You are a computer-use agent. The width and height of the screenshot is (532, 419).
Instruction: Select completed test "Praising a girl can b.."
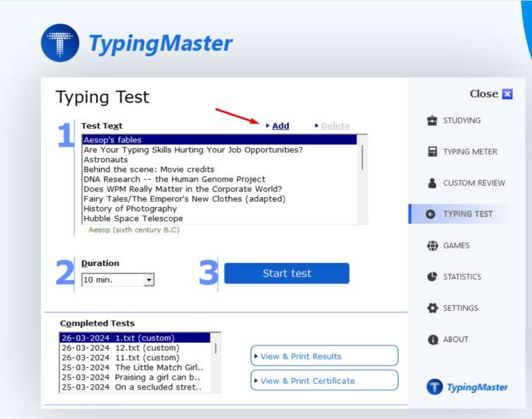coord(135,378)
